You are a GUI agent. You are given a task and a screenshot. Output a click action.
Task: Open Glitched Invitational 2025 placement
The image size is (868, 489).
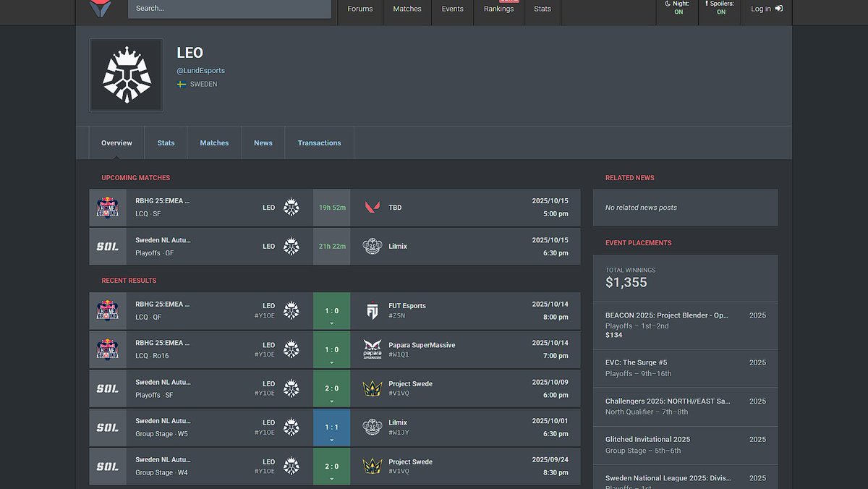pyautogui.click(x=686, y=445)
